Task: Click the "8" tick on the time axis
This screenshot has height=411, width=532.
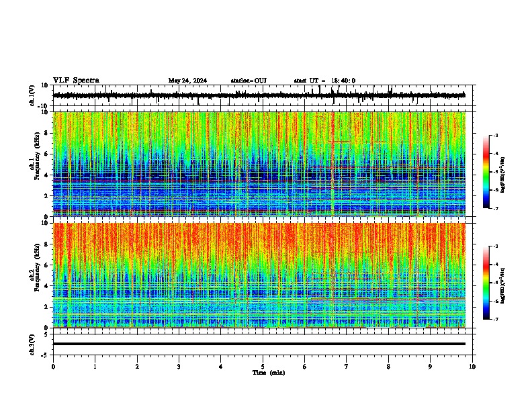Action: click(388, 367)
